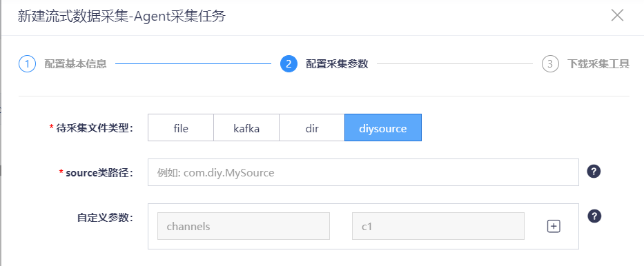Select the kafka source type
This screenshot has width=644, height=266.
[246, 128]
